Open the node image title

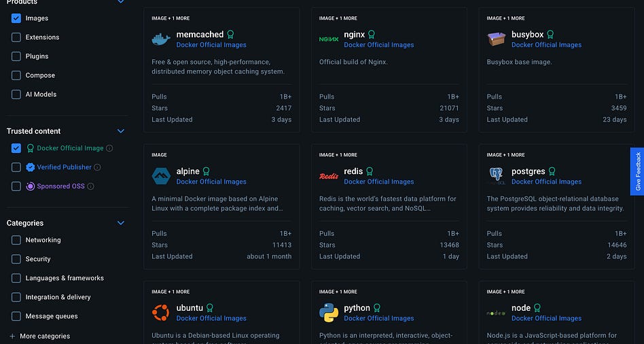click(x=521, y=308)
